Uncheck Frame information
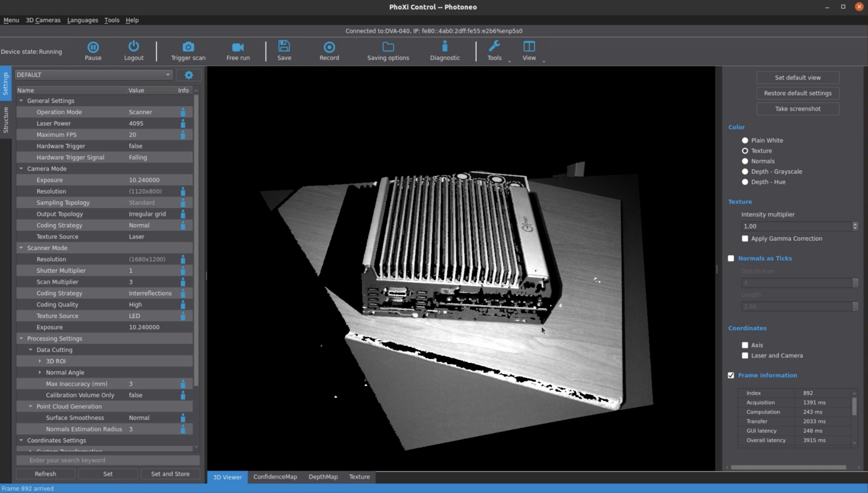This screenshot has height=493, width=868. tap(731, 375)
